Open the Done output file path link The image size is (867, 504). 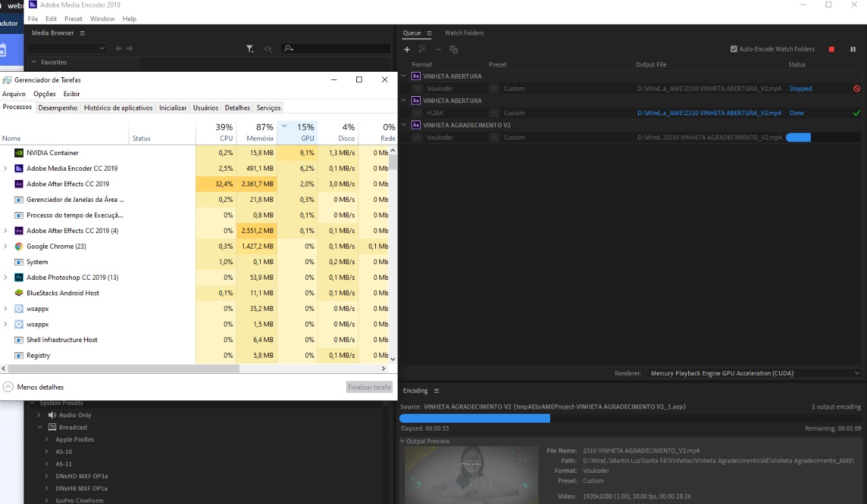pos(709,113)
